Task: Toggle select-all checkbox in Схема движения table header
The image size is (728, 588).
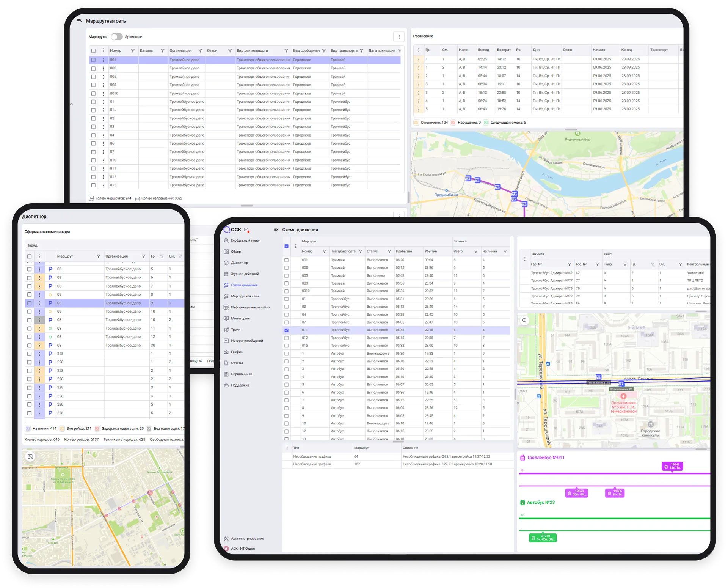Action: (286, 246)
